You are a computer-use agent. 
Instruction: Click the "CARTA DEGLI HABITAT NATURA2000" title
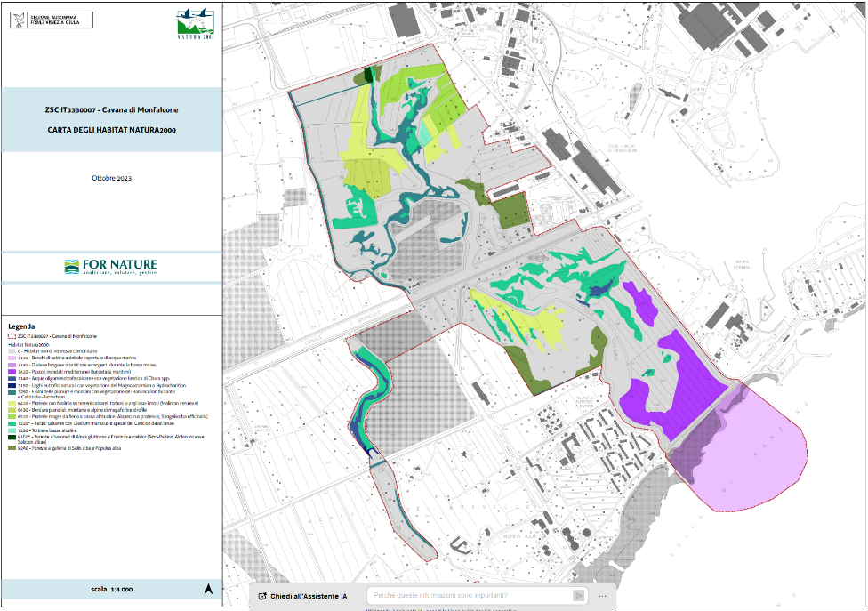[111, 130]
